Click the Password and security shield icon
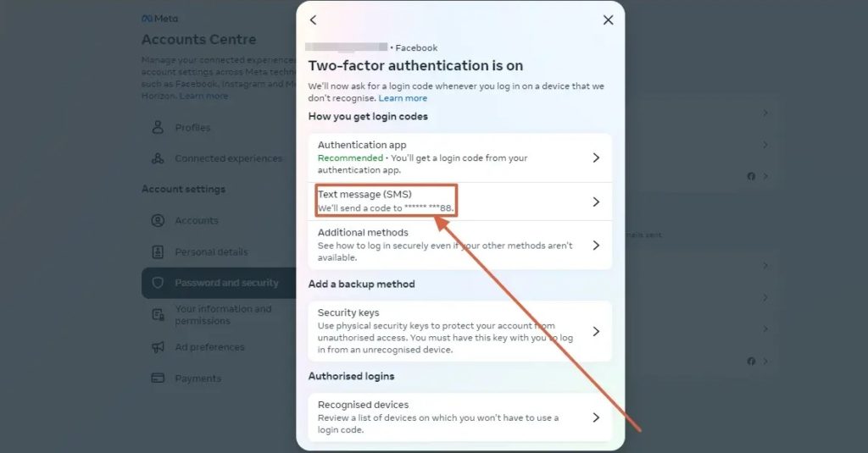This screenshot has width=868, height=453. click(158, 283)
